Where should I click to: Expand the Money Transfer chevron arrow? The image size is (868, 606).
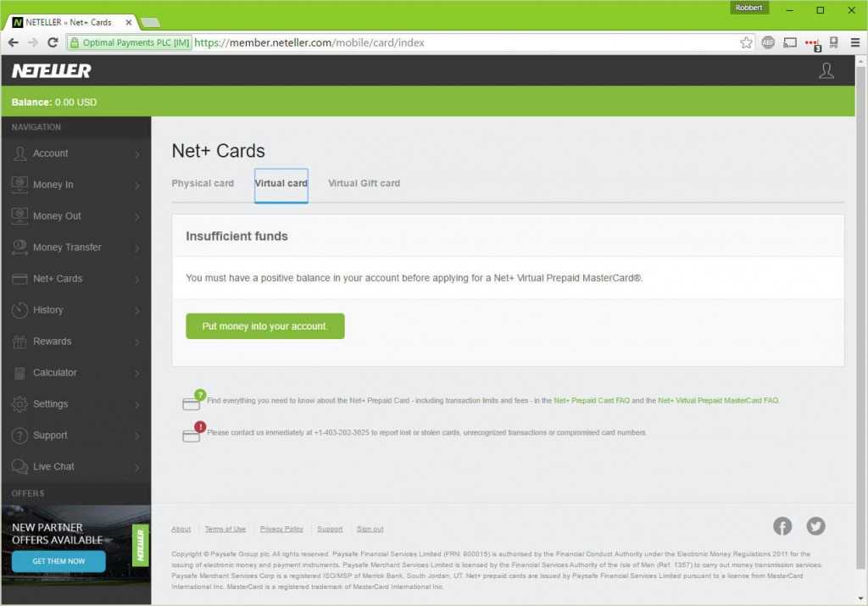137,248
